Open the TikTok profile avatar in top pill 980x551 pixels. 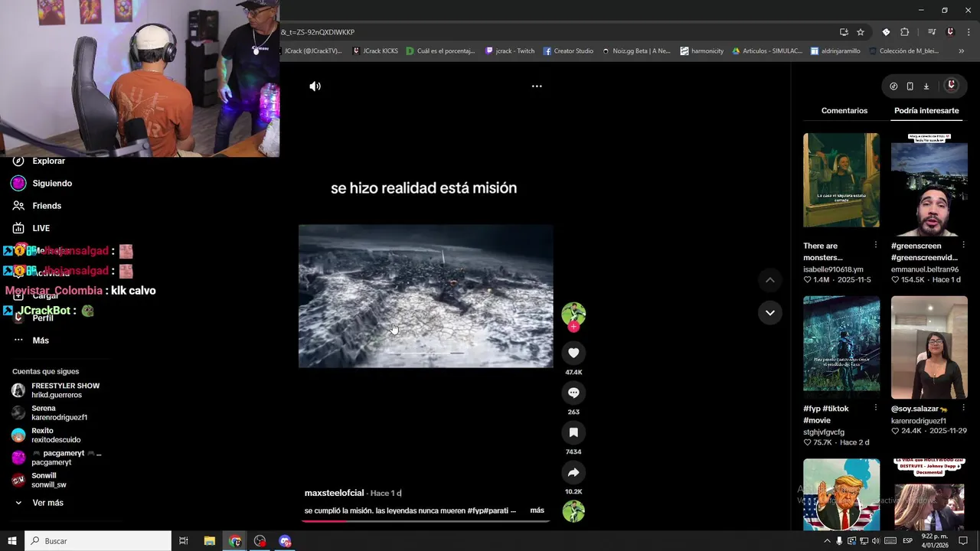coord(952,86)
